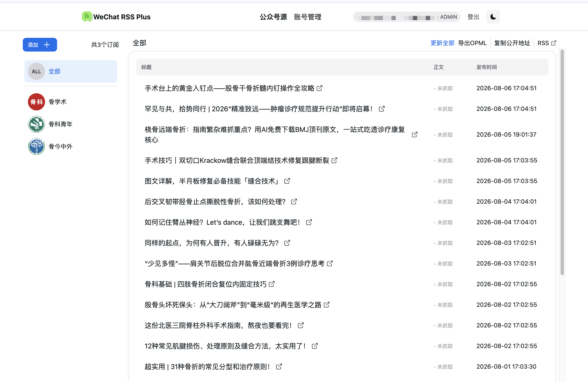Click the WeChat RSS Plus logo icon
Viewport: 588px width, 385px height.
(87, 17)
